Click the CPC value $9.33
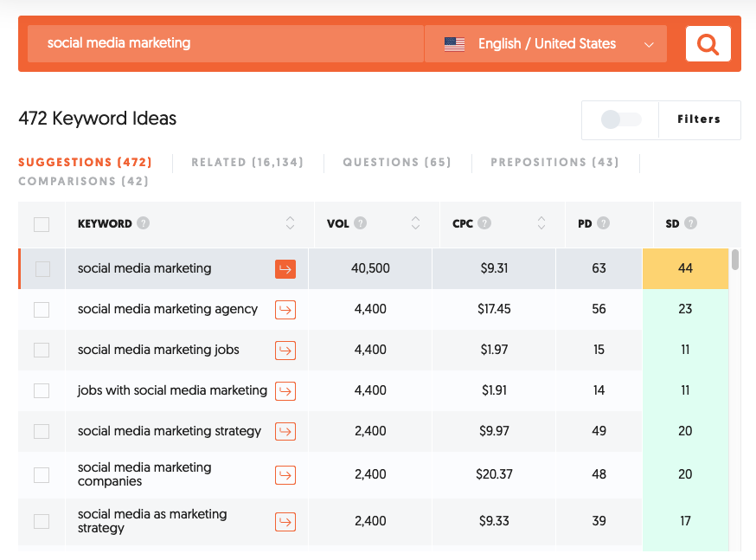Image resolution: width=756 pixels, height=560 pixels. pos(494,521)
